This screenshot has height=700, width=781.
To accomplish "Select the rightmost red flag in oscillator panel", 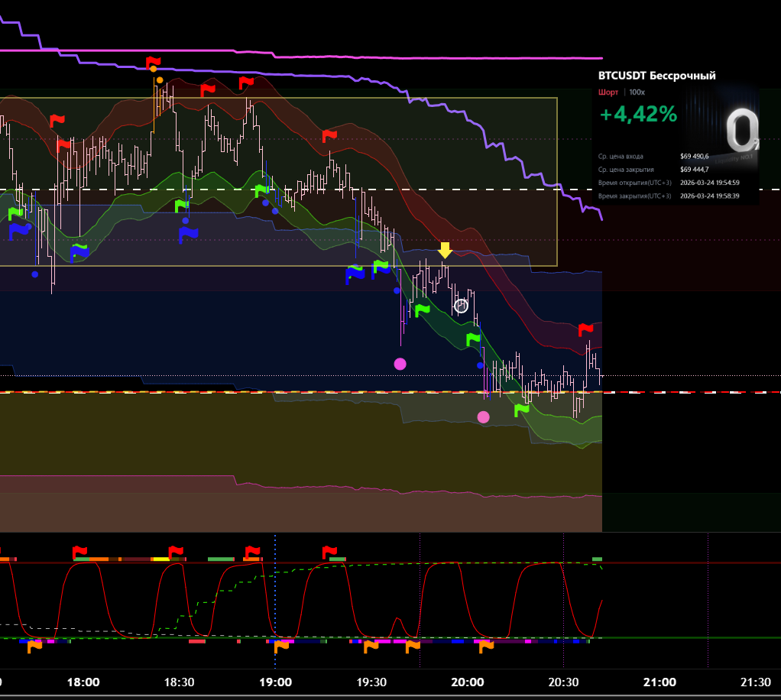I will point(329,552).
